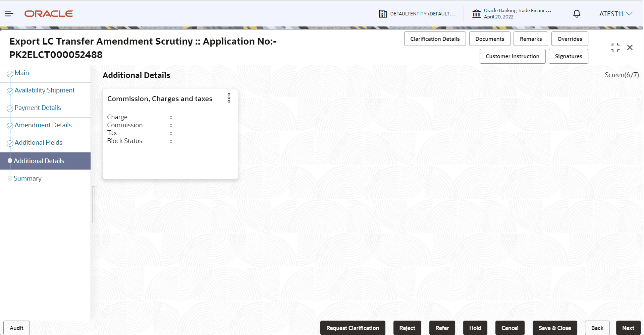
Task: Open the Clarification Details dialog
Action: (435, 39)
